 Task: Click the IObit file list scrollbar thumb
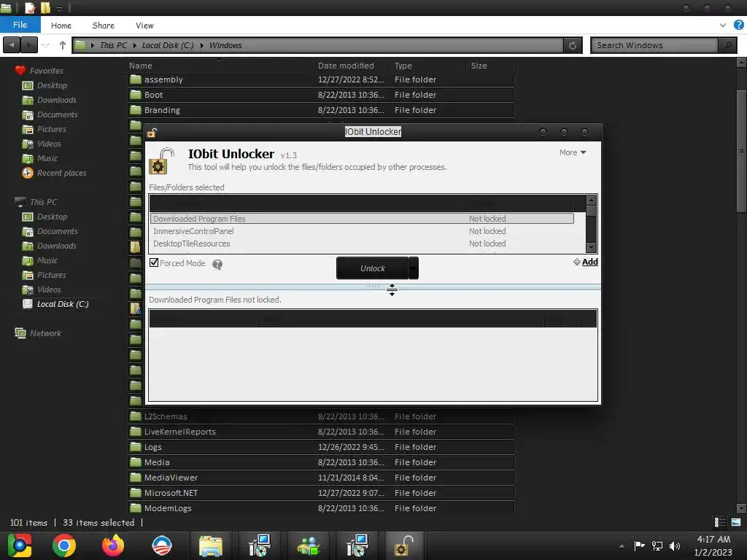click(x=591, y=212)
